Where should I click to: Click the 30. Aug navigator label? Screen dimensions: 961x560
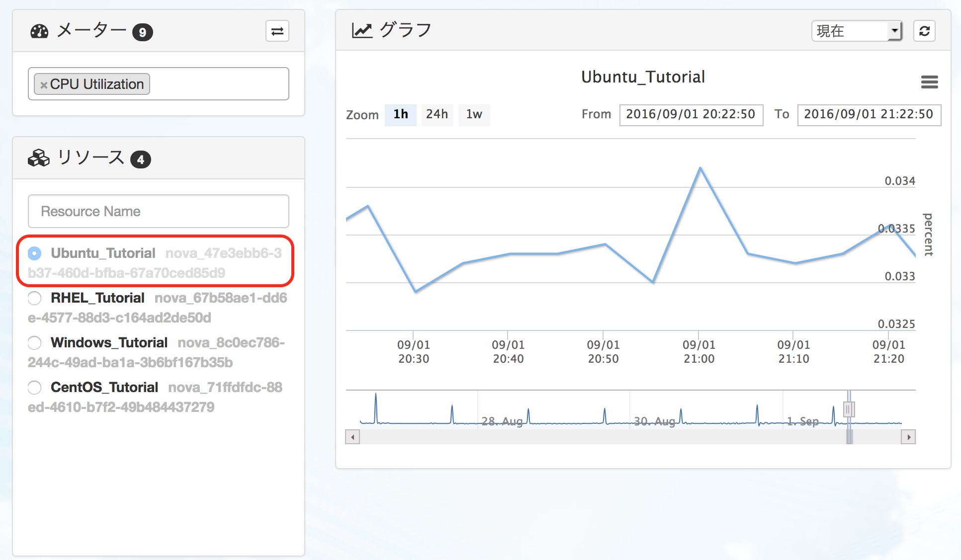coord(655,421)
